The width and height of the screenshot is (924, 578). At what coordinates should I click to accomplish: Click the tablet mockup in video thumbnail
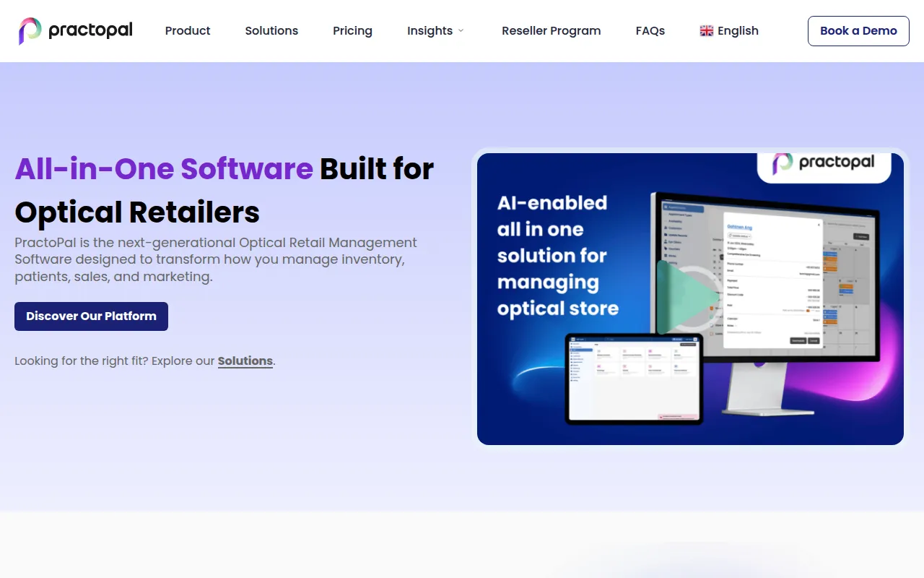pyautogui.click(x=633, y=379)
